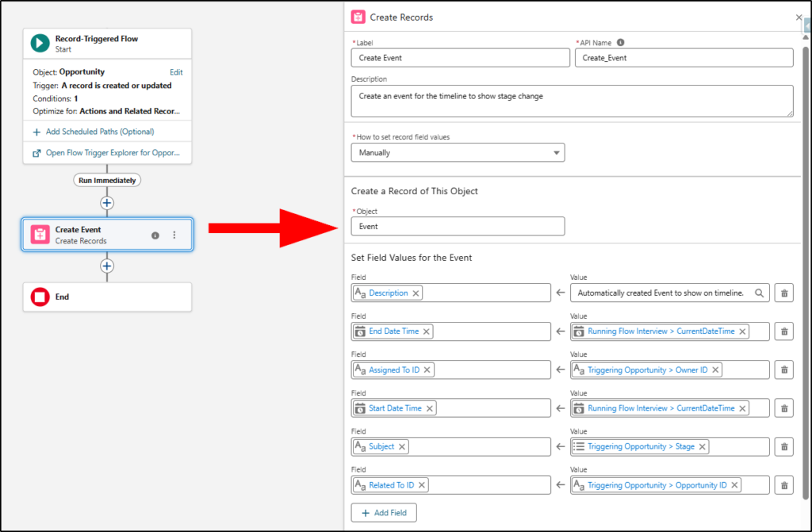This screenshot has height=532, width=812.
Task: Remove the End Date Time field pill
Action: [x=427, y=331]
